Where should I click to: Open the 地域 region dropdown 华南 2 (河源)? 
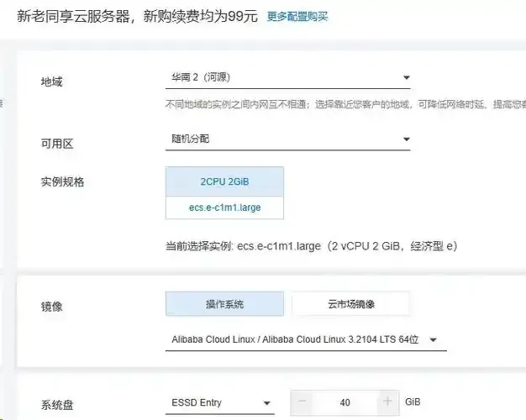click(x=288, y=77)
